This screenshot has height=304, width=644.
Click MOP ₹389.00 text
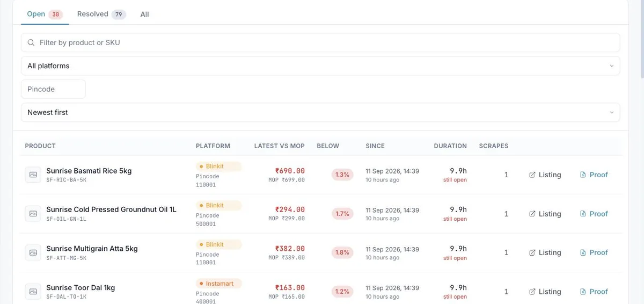(287, 258)
